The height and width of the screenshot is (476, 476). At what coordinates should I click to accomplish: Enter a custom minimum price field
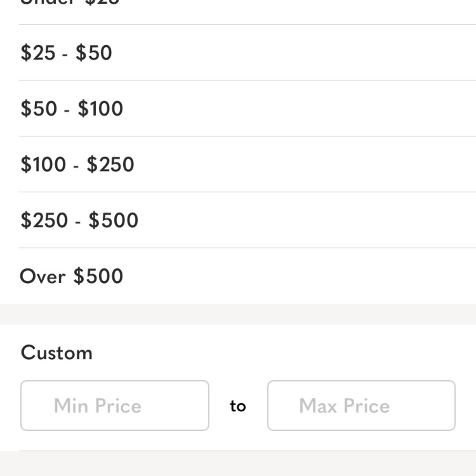pos(115,406)
